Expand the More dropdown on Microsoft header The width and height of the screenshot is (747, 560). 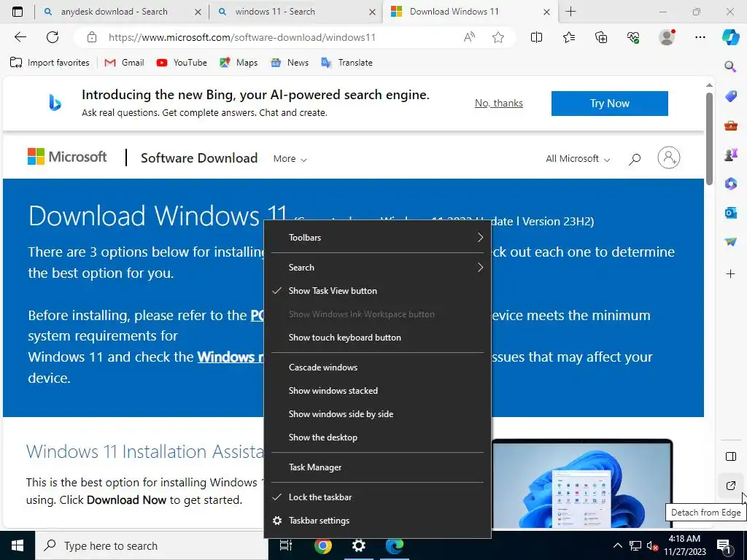click(290, 158)
